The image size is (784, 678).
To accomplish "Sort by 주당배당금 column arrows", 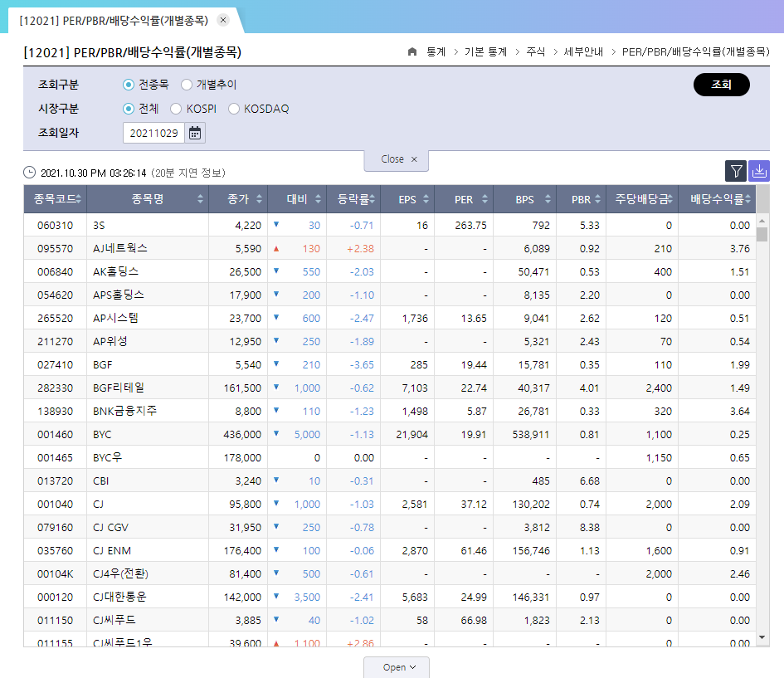I will tap(670, 199).
